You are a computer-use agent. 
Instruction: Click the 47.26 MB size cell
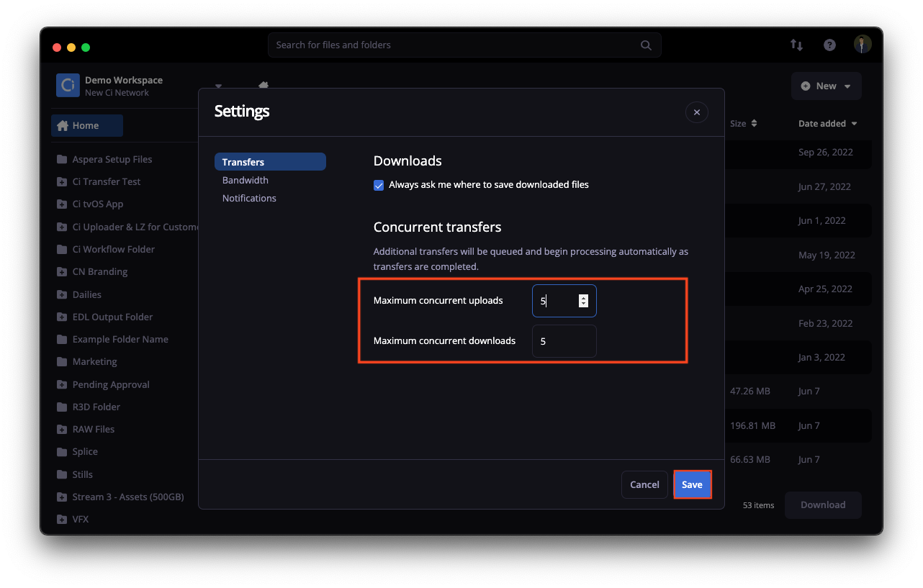[x=750, y=391]
